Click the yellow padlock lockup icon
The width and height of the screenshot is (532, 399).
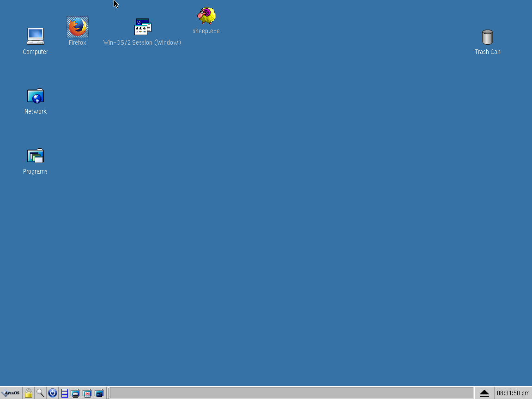click(29, 393)
